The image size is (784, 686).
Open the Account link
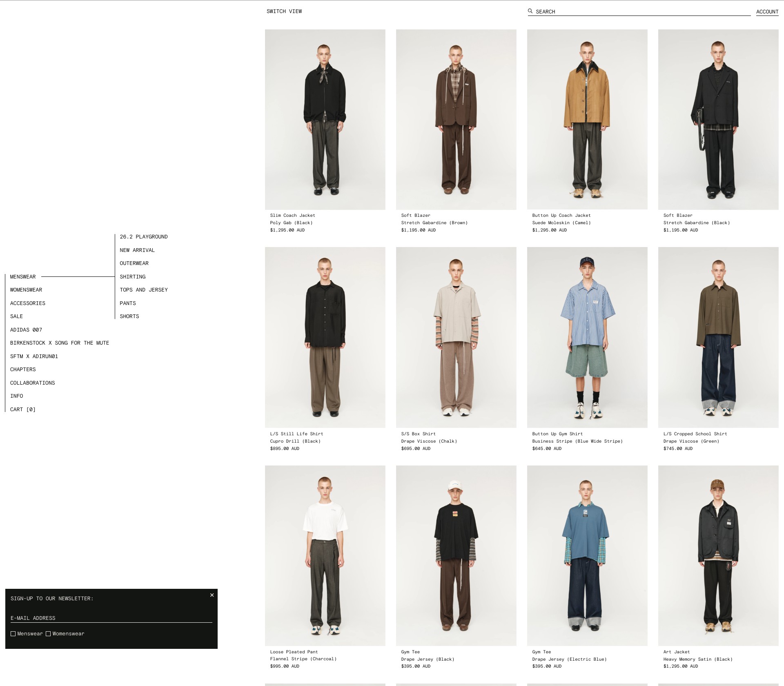click(767, 11)
